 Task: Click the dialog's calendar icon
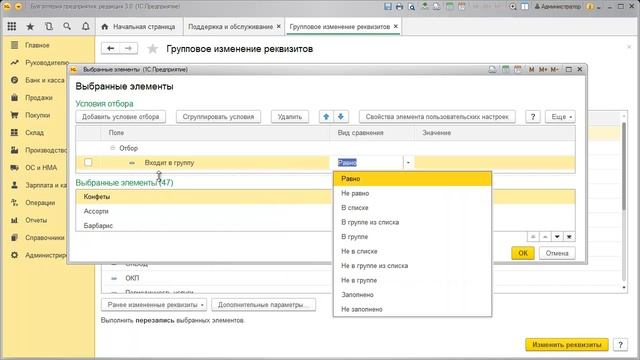(518, 69)
